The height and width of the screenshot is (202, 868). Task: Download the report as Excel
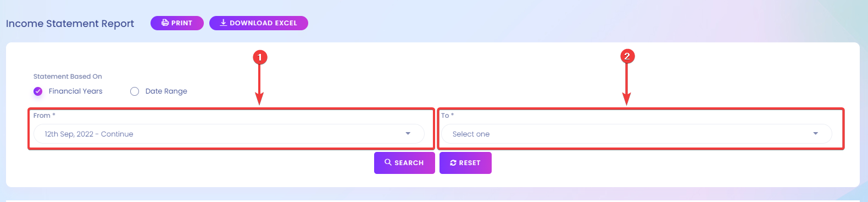tap(259, 23)
